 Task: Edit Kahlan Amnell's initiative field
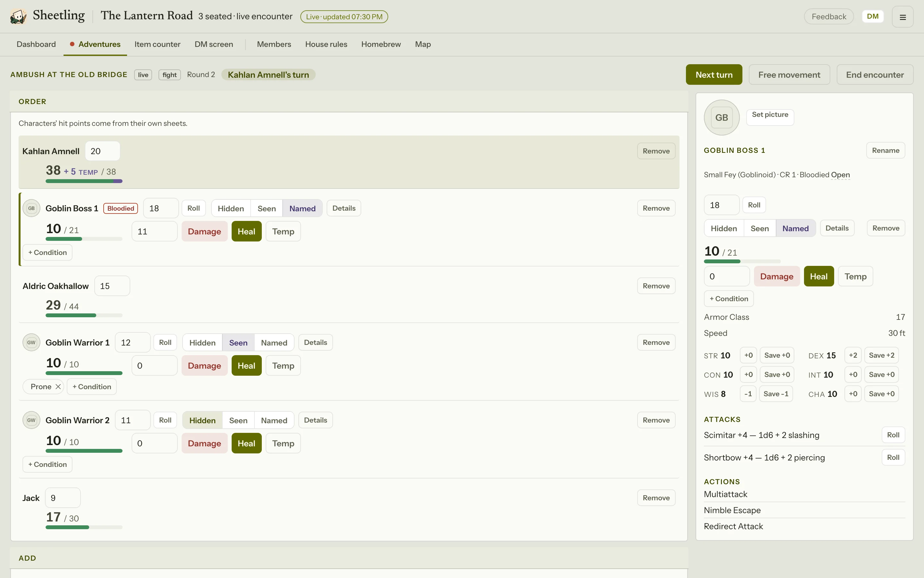coord(102,151)
